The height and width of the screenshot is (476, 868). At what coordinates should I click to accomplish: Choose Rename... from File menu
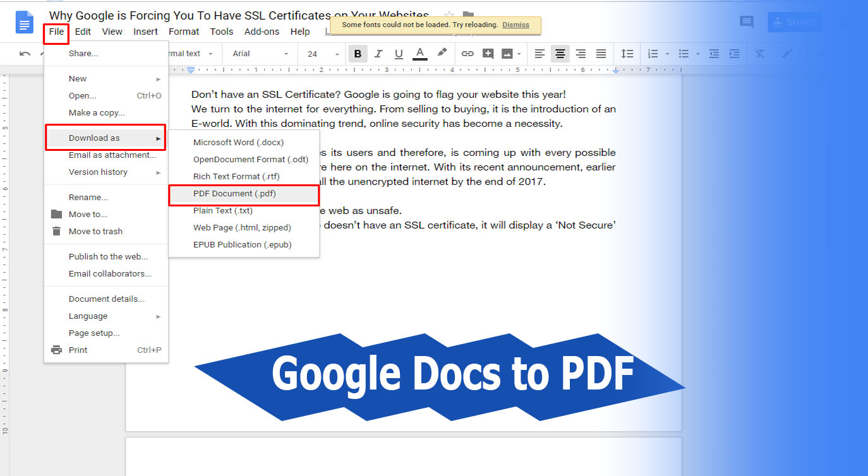click(106, 198)
